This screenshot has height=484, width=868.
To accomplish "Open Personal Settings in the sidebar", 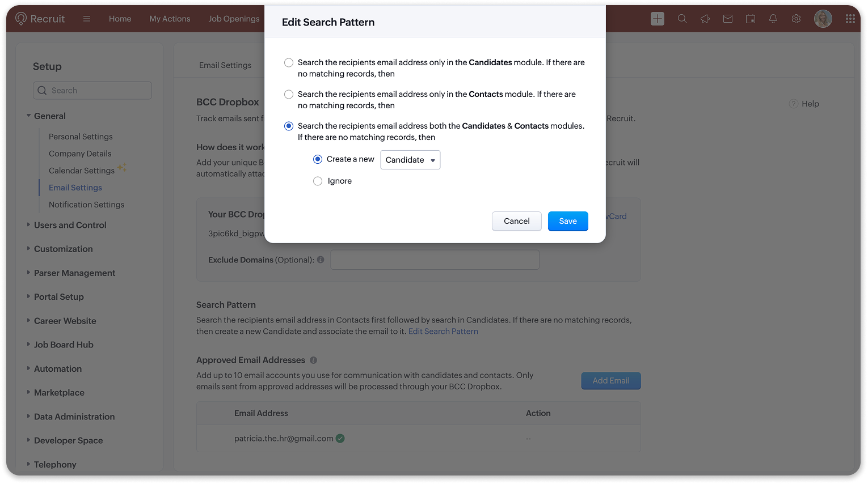I will pos(81,137).
